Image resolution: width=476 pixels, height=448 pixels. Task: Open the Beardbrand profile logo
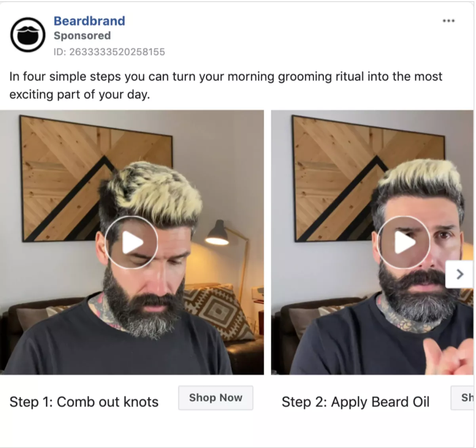(x=28, y=35)
